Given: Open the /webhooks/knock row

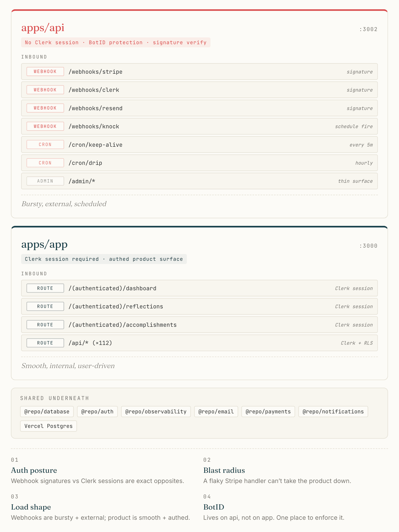Looking at the screenshot, I should 199,126.
